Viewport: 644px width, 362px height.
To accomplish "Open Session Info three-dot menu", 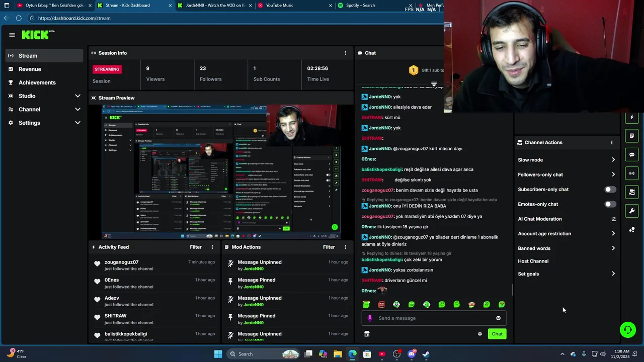I will 345,53.
